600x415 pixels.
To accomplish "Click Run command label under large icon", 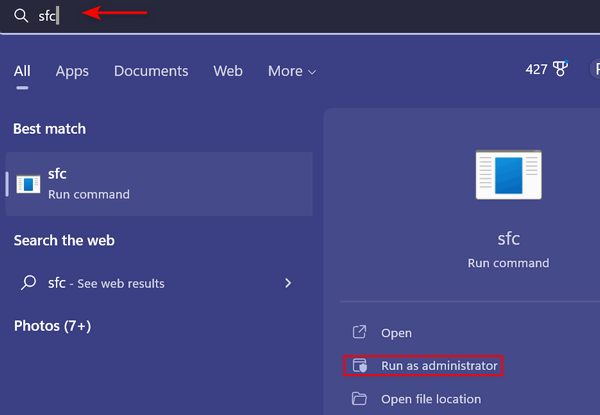I will coord(508,263).
